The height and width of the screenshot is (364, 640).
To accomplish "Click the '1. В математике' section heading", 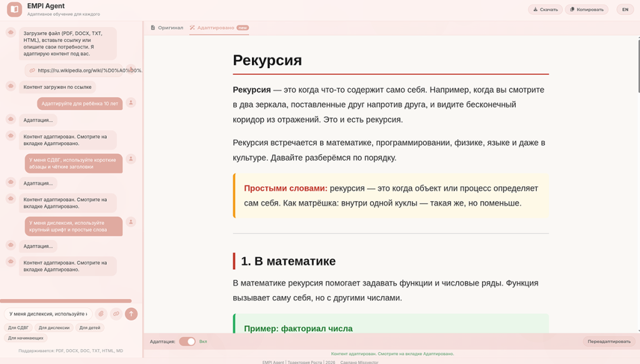I will 288,261.
